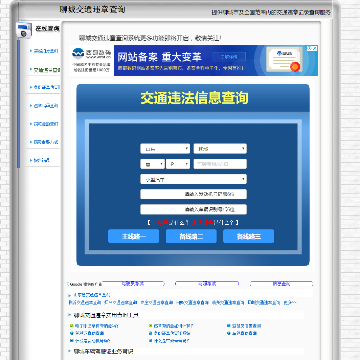Focus the license plate number input field
The image size is (360, 360).
tap(220, 164)
